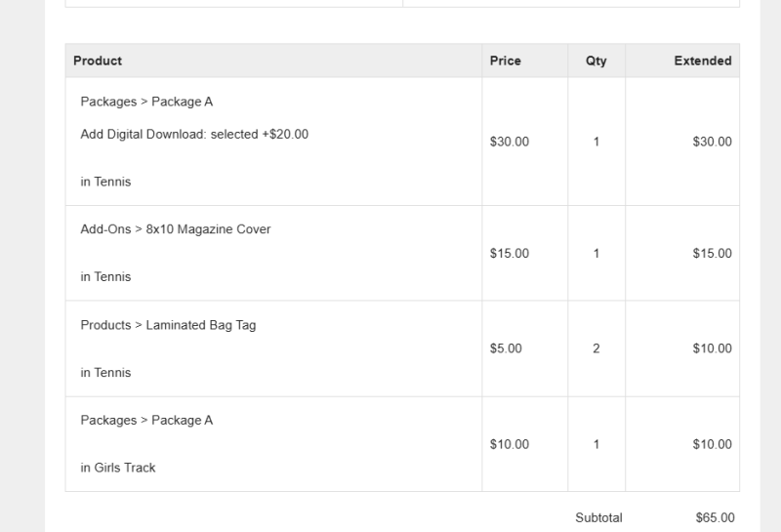Viewport: 781px width, 532px height.
Task: Select the Laminated Bag Tag item
Action: click(x=168, y=325)
